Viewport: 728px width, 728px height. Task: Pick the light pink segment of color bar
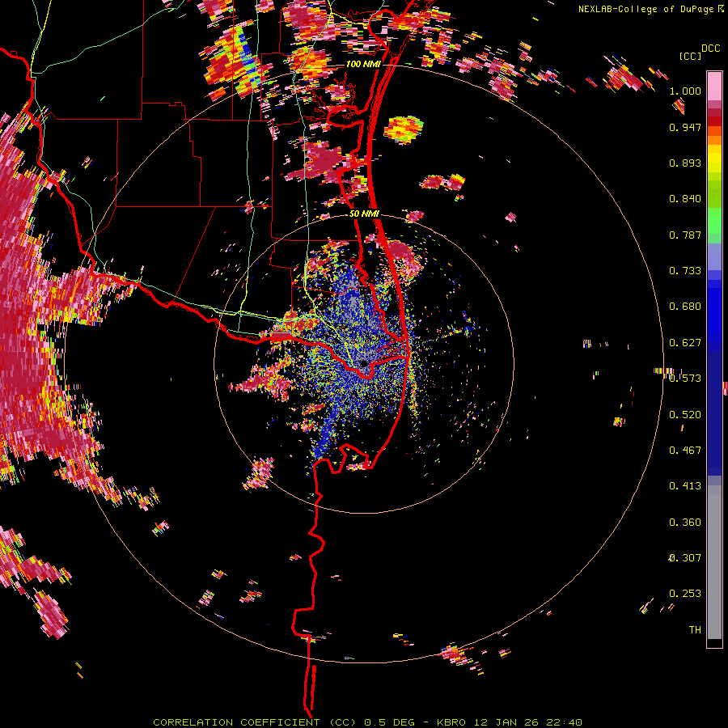pyautogui.click(x=714, y=86)
